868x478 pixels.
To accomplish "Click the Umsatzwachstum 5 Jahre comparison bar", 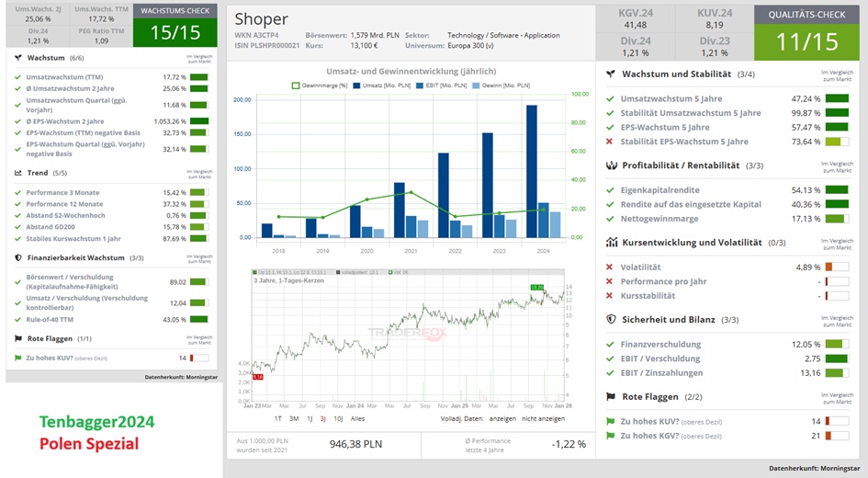I will tap(836, 98).
